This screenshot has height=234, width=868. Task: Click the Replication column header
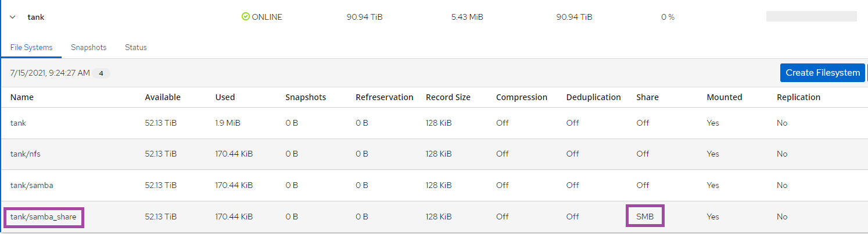(798, 97)
